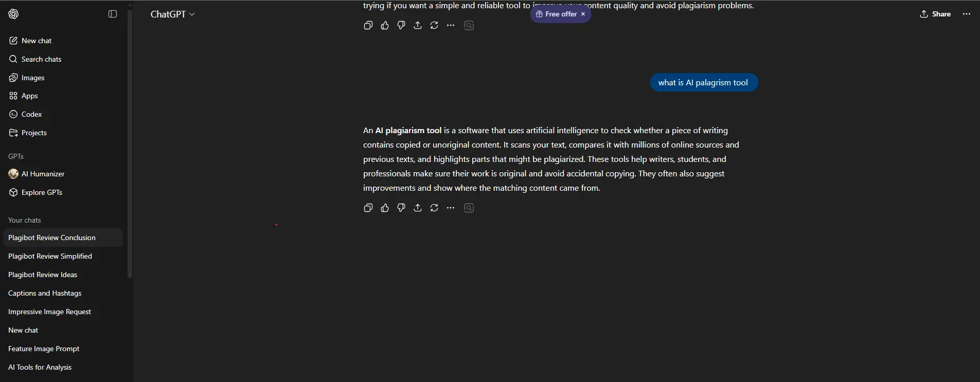
Task: Click the bold 'AI plagiarism tool' text
Action: click(408, 131)
